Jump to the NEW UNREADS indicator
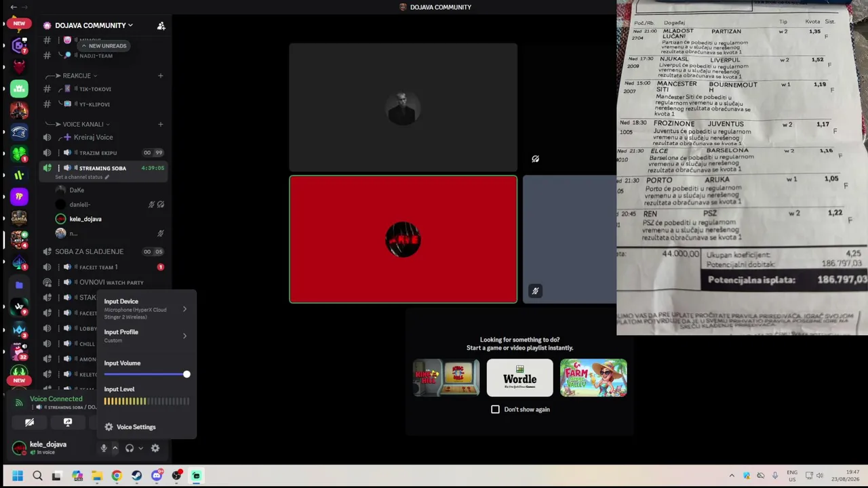Viewport: 868px width, 488px height. click(104, 46)
